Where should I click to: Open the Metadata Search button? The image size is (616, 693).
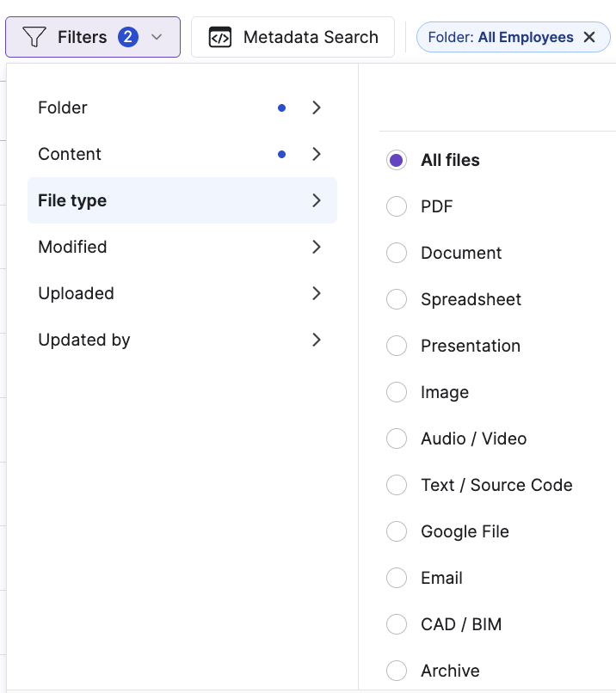click(x=293, y=37)
